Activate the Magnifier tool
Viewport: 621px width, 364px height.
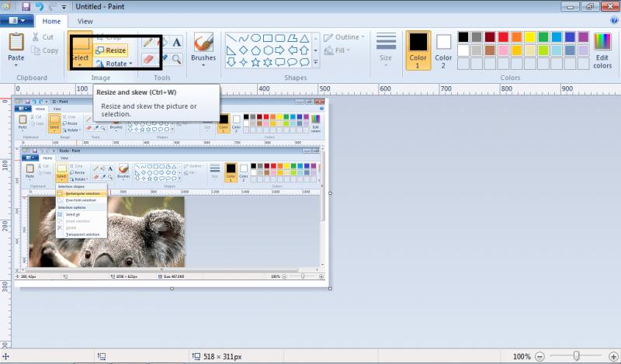[x=177, y=58]
